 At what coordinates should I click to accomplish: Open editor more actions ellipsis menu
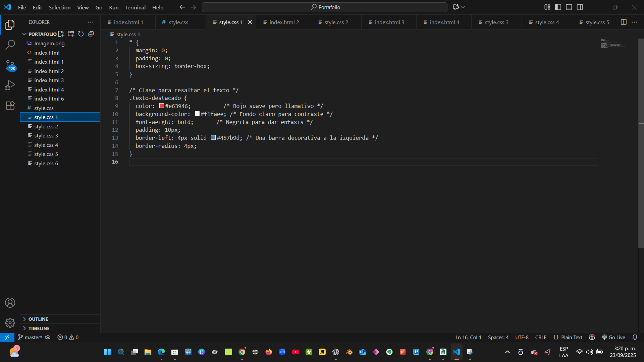tap(634, 22)
